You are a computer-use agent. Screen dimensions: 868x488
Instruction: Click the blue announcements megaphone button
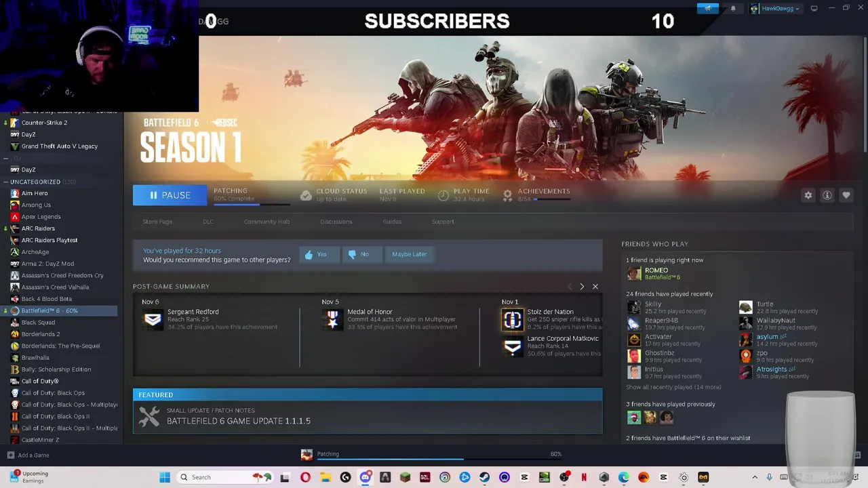708,8
